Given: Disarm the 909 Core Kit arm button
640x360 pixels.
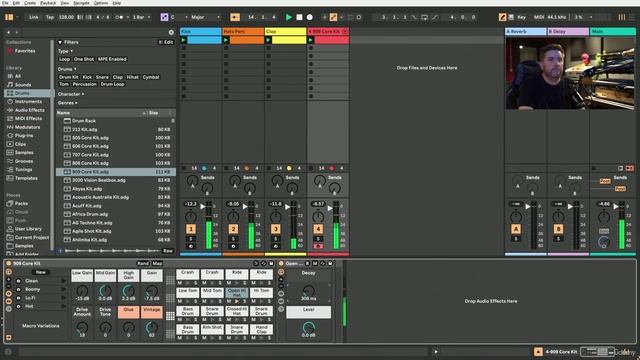Looking at the screenshot, I should pyautogui.click(x=318, y=246).
